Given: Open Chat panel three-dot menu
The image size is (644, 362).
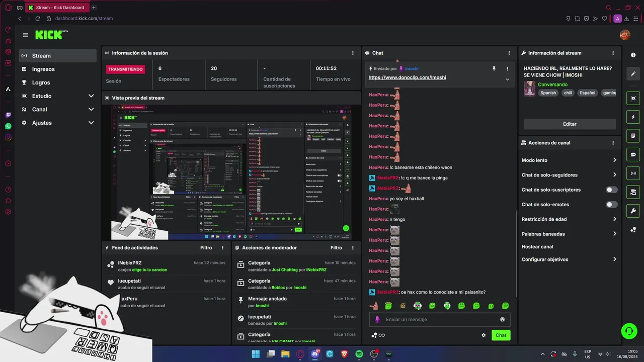Looking at the screenshot, I should point(509,53).
